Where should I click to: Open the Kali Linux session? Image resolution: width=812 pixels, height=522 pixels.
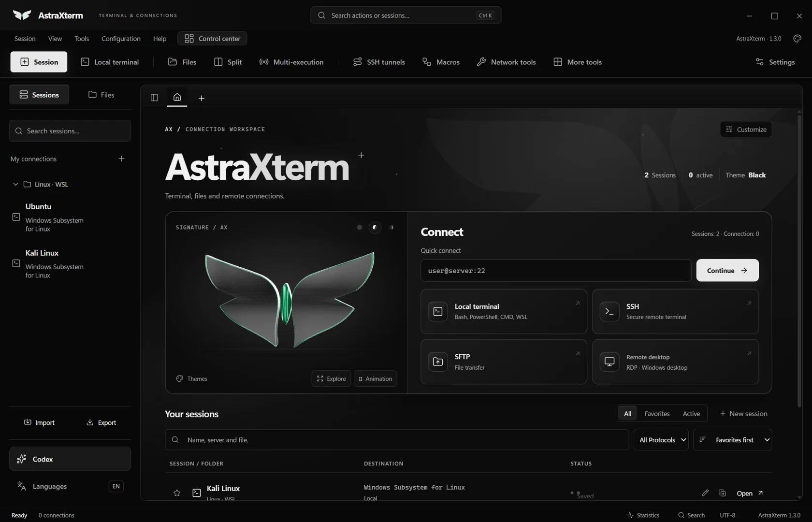750,493
